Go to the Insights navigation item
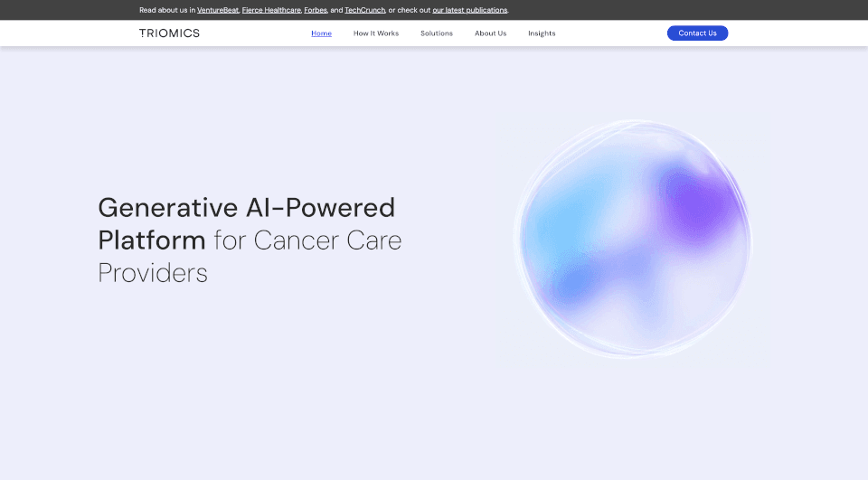 coord(542,33)
